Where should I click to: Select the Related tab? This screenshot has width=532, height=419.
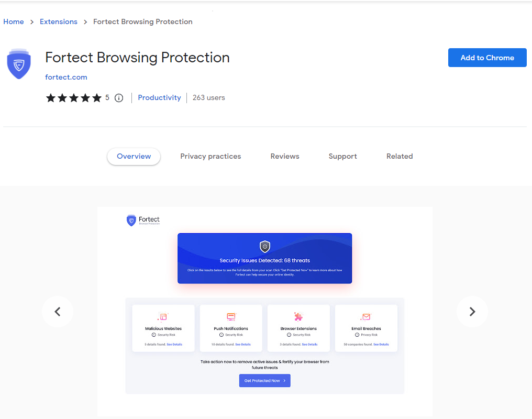tap(400, 156)
